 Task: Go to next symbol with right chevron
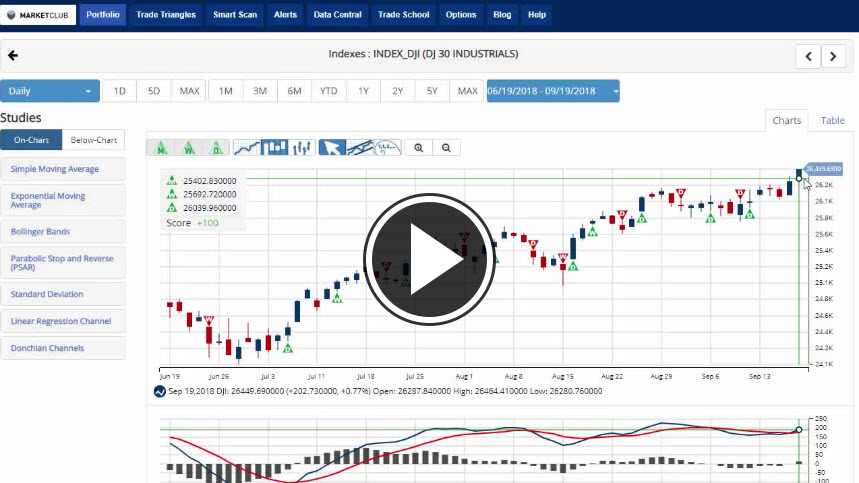pos(834,56)
